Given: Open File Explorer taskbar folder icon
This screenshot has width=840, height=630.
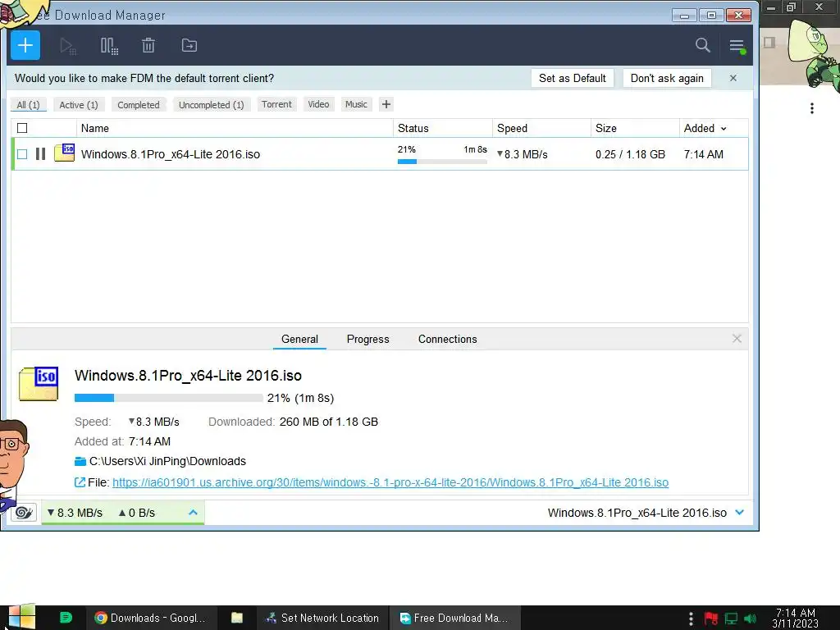Looking at the screenshot, I should click(237, 618).
